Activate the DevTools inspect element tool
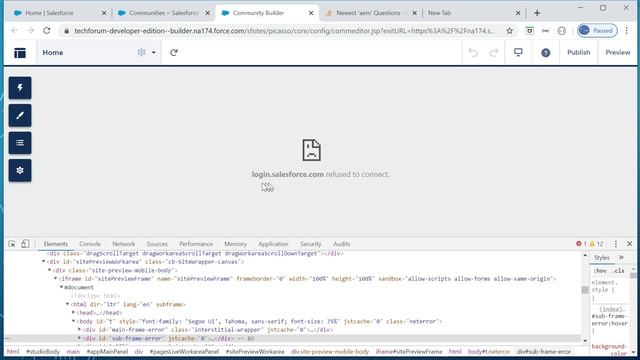This screenshot has height=360, width=640. [12, 244]
